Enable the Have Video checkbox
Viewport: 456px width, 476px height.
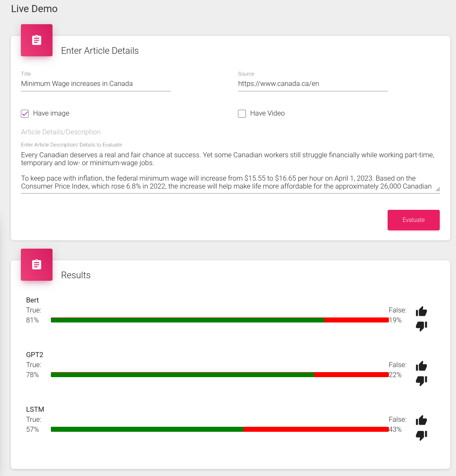click(242, 113)
